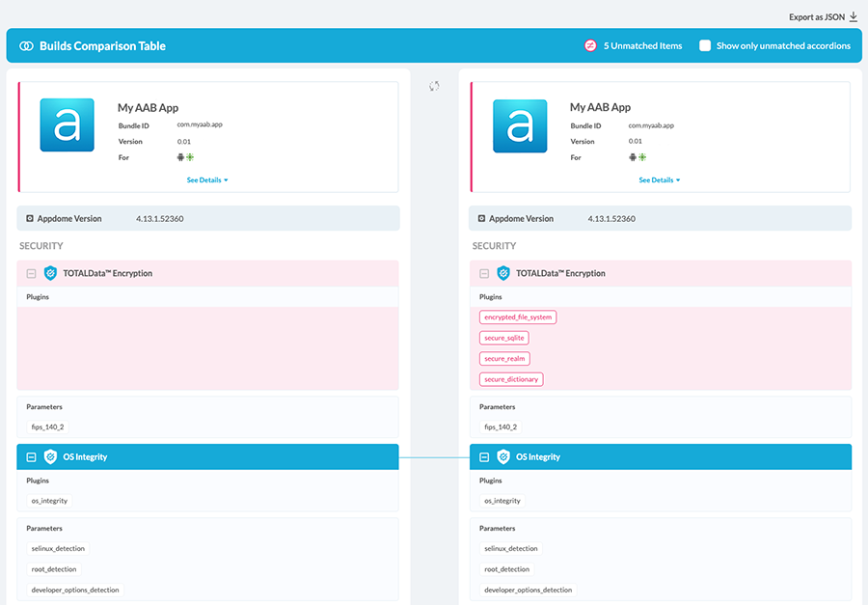Screen dimensions: 868x605
Task: Collapse left TOTALData Encryption accordion
Action: [31, 273]
